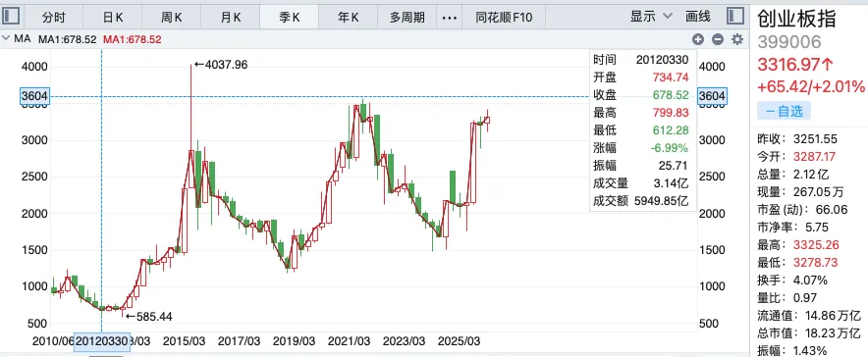Open the 多周期 tab
Viewport: 868px width, 357px height.
(407, 18)
